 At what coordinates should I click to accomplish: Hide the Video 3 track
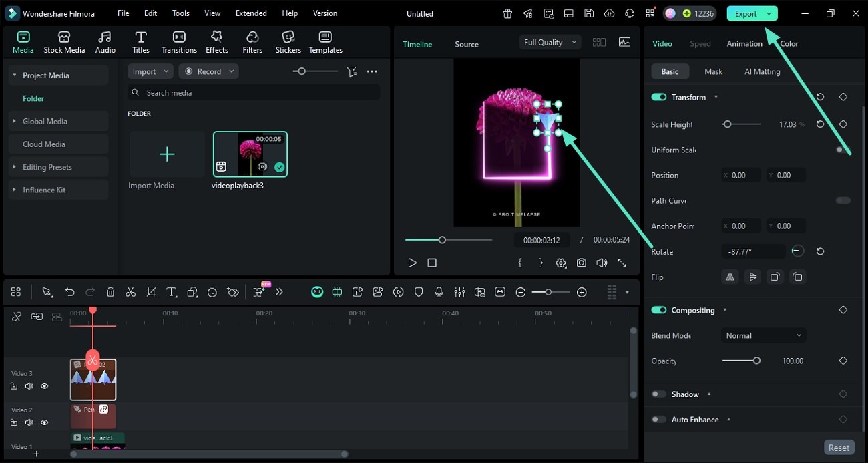point(45,386)
